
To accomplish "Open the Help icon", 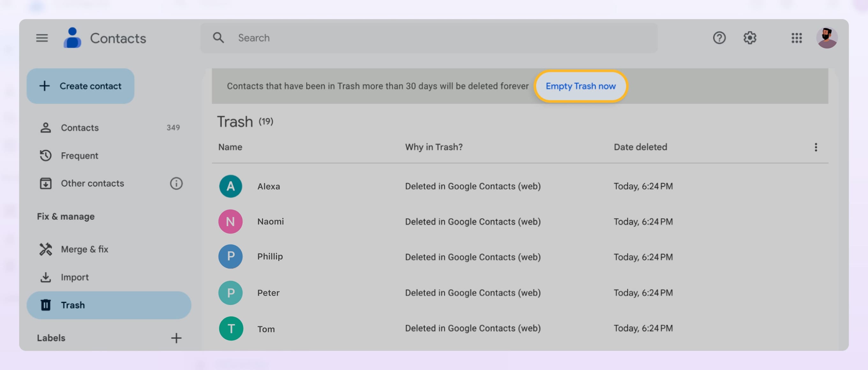I will (720, 38).
